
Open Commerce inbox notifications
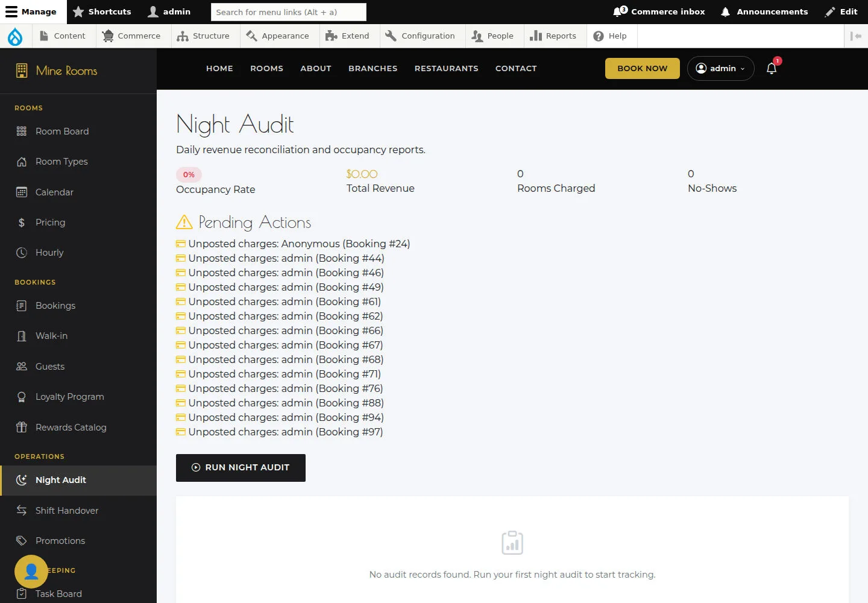tap(659, 12)
